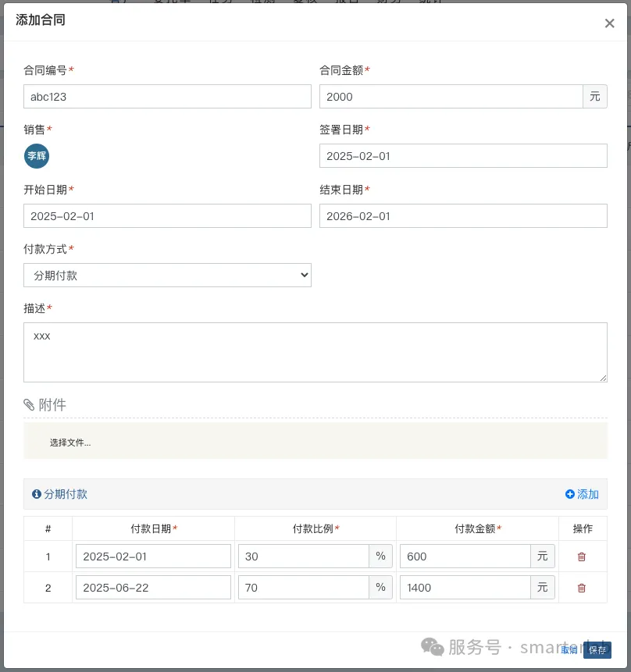This screenshot has height=672, width=631.
Task: Click the 分期付款 section heading text
Action: coord(66,494)
